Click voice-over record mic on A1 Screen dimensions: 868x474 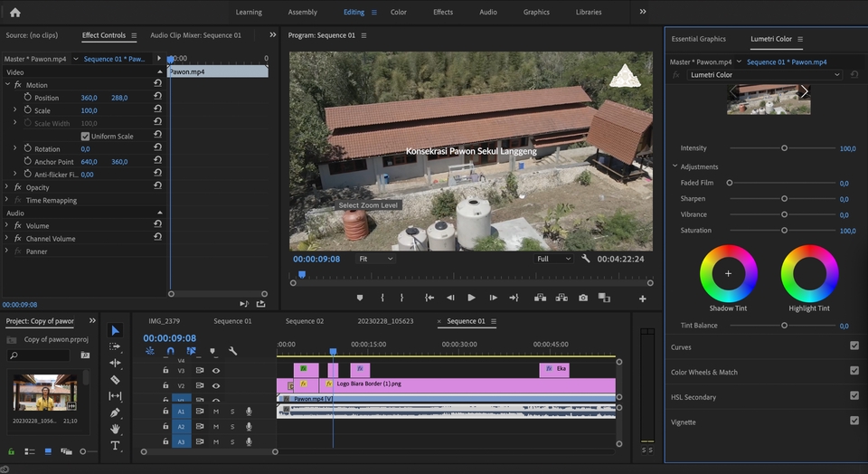coord(250,412)
